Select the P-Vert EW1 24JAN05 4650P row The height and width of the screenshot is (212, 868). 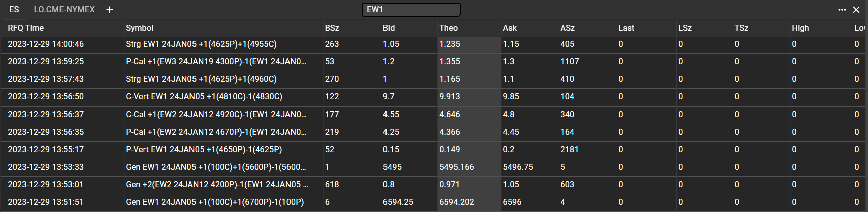tap(204, 150)
